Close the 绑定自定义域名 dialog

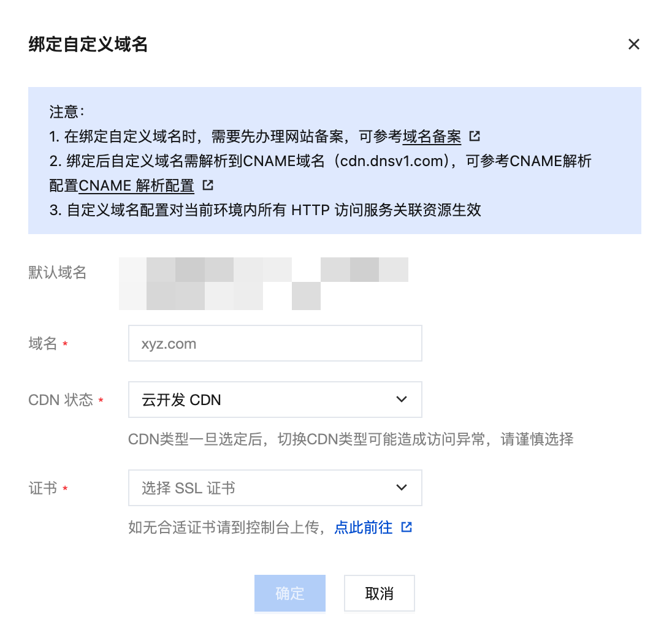pos(634,44)
